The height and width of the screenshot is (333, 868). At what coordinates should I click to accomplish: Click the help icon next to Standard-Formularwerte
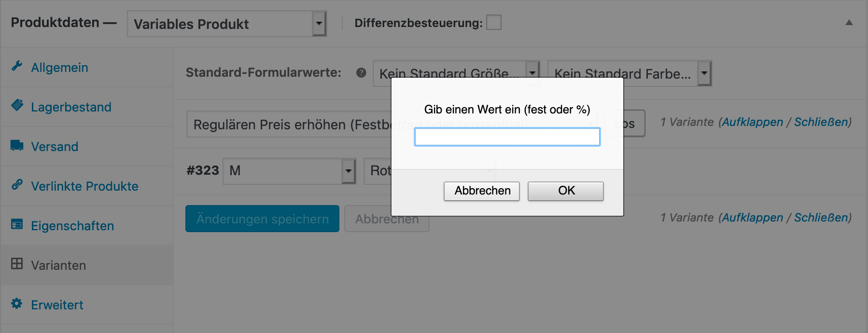point(361,73)
